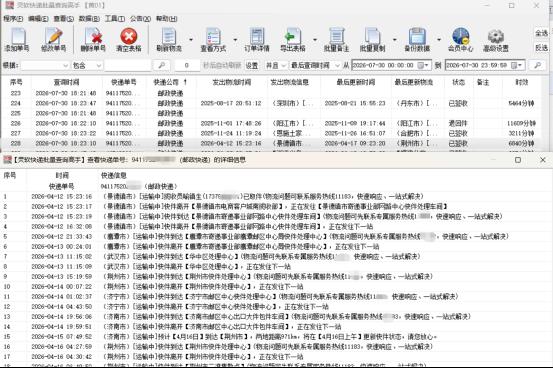The width and height of the screenshot is (553, 368).
Task: Click the 删除单号 (delete number) icon
Action: tap(93, 40)
